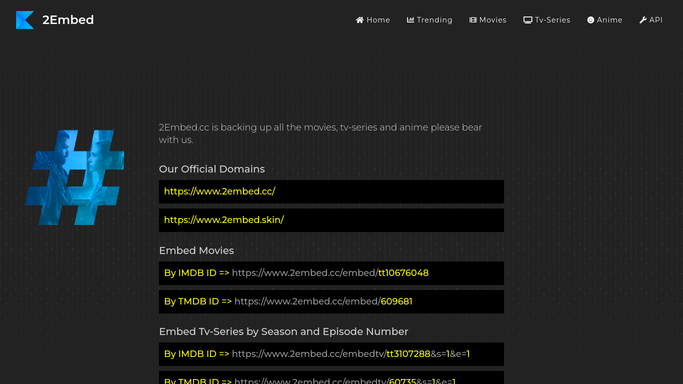Click the API wrench icon
683x384 pixels.
[x=643, y=20]
